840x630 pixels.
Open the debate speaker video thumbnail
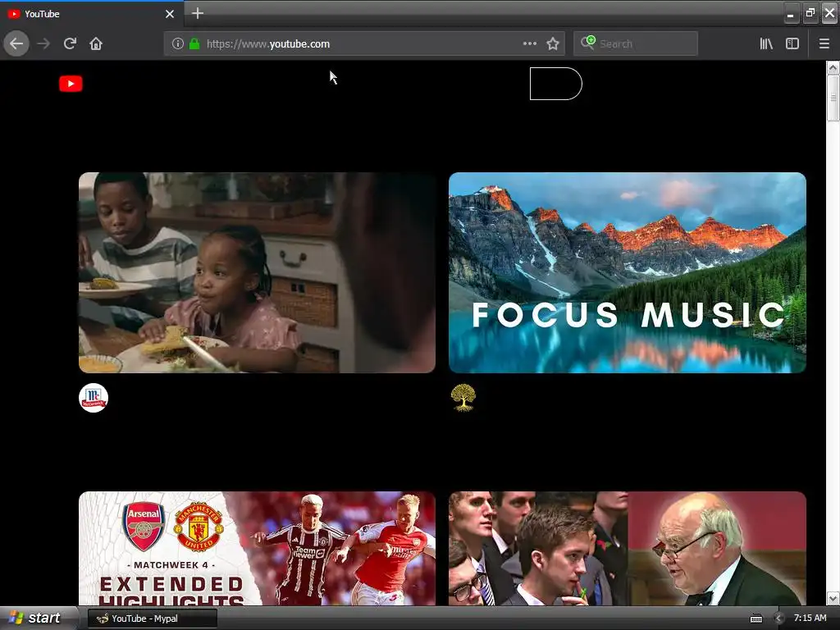click(x=628, y=549)
